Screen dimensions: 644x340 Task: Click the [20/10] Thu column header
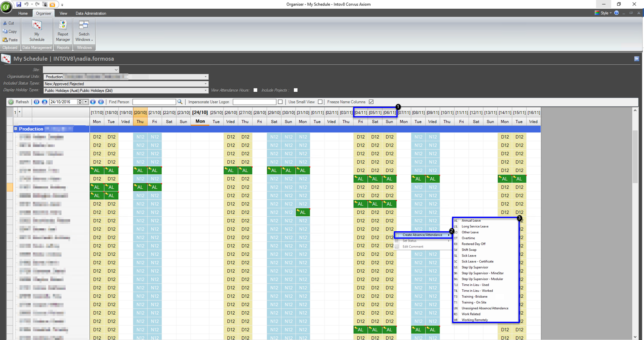[x=140, y=117]
